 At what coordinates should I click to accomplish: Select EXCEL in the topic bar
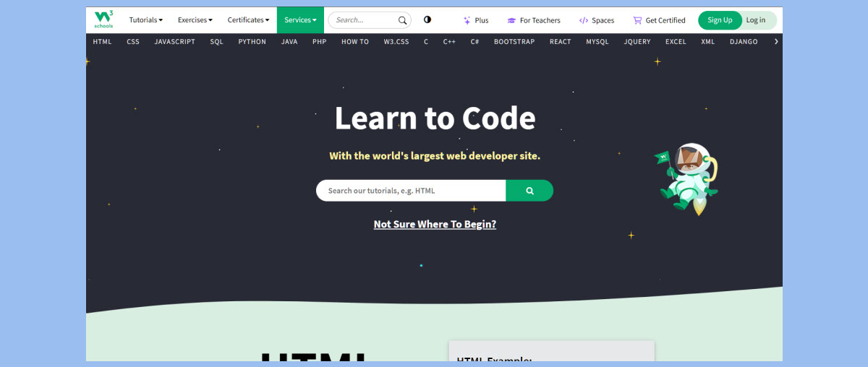coord(676,42)
